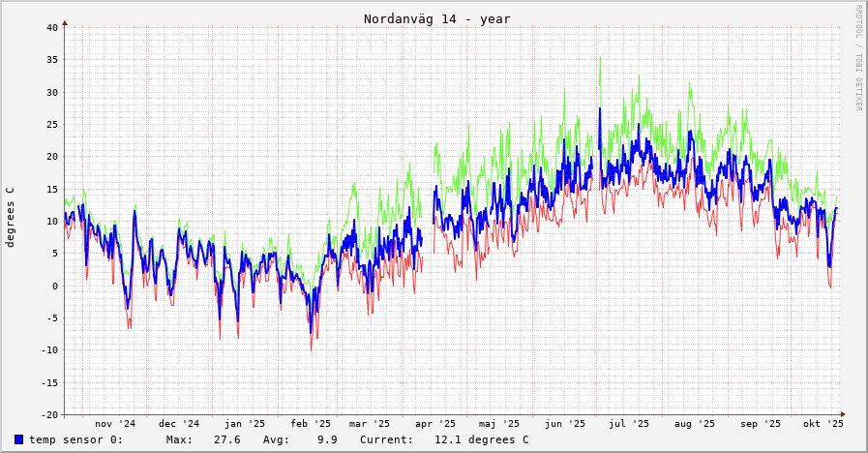Click the red arrow atop the y-axis
This screenshot has width=868, height=453.
pos(65,22)
